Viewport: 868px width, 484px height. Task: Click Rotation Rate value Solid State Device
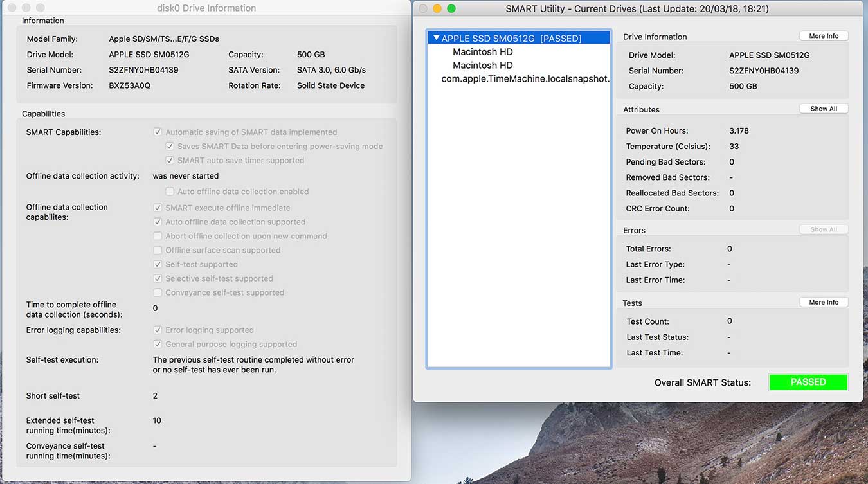click(x=330, y=85)
